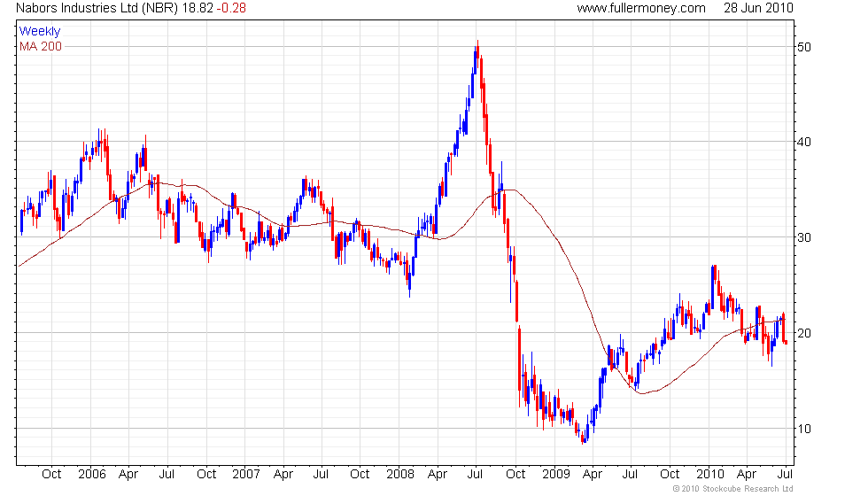The height and width of the screenshot is (496, 868).
Task: Click the chart date 28 Jun 2010
Action: (758, 8)
